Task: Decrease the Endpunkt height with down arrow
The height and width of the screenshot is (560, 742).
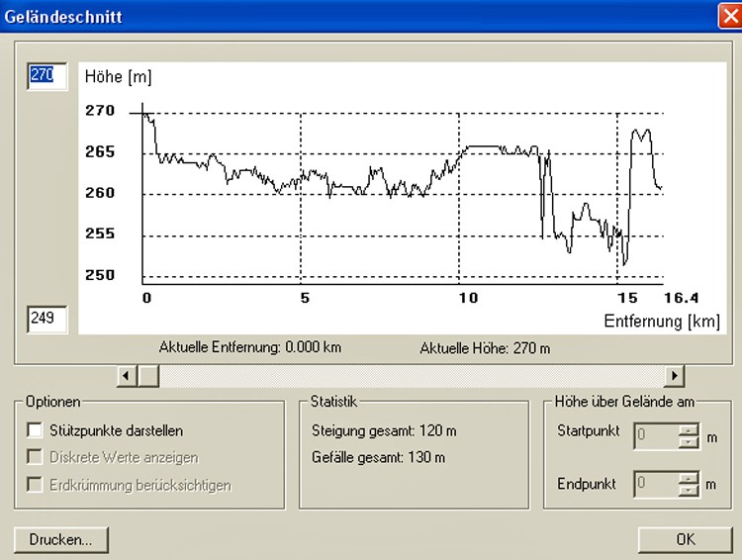Action: point(688,490)
